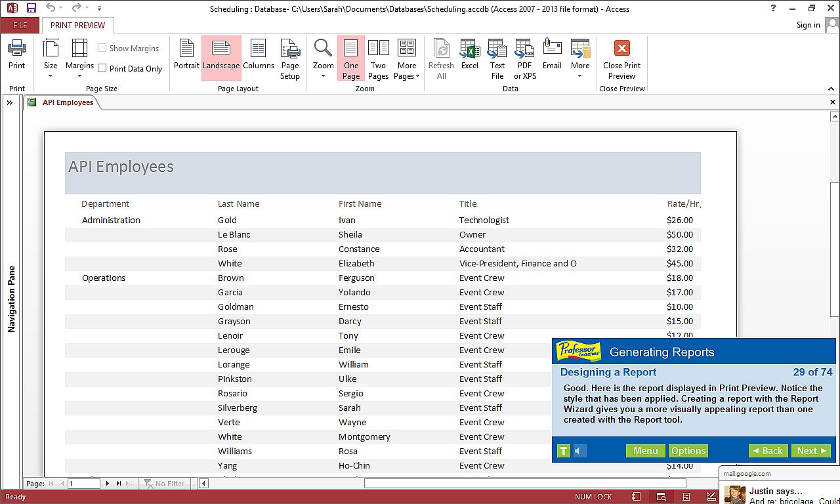The image size is (840, 504).
Task: Export report as PDF or XPS
Action: coord(524,58)
